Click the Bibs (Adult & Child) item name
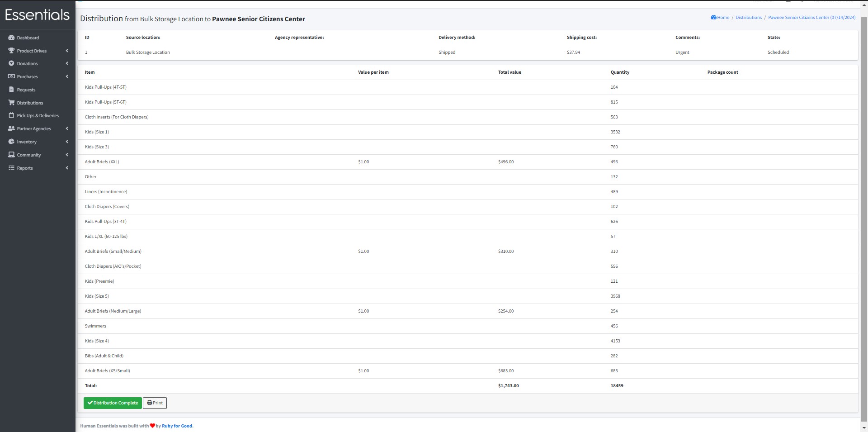868x432 pixels. 104,356
